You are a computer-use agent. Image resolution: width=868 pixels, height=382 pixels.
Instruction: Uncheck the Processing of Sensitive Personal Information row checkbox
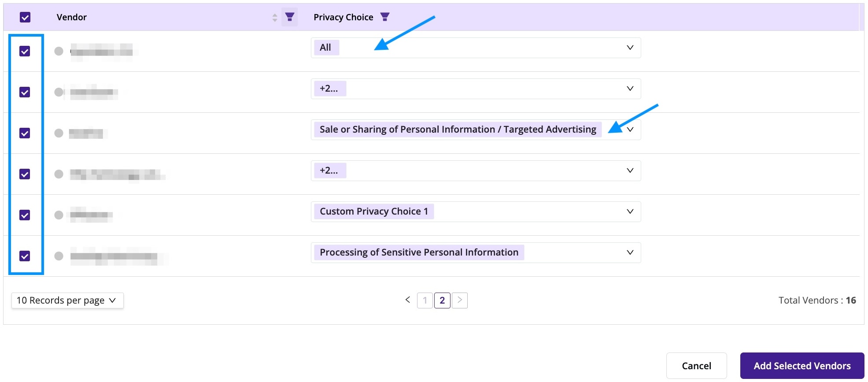tap(25, 256)
